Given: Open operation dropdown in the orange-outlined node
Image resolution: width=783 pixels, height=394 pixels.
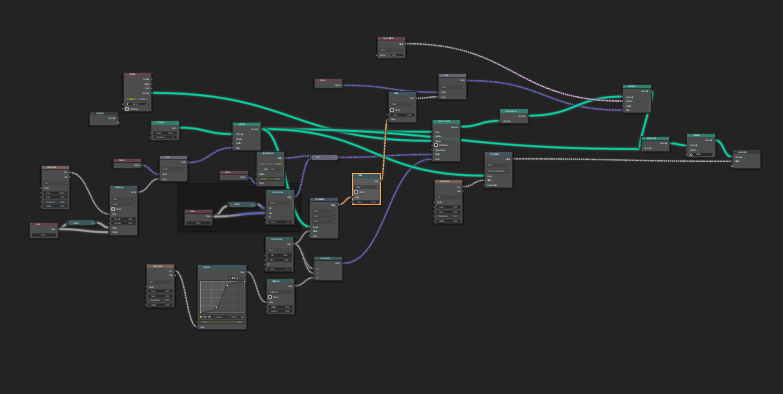Looking at the screenshot, I should point(367,187).
